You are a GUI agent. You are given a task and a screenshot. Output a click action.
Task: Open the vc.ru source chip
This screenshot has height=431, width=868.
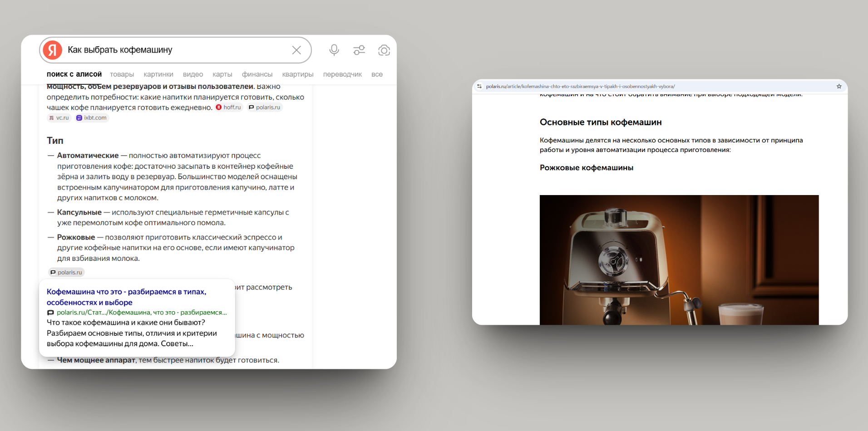[x=59, y=118]
